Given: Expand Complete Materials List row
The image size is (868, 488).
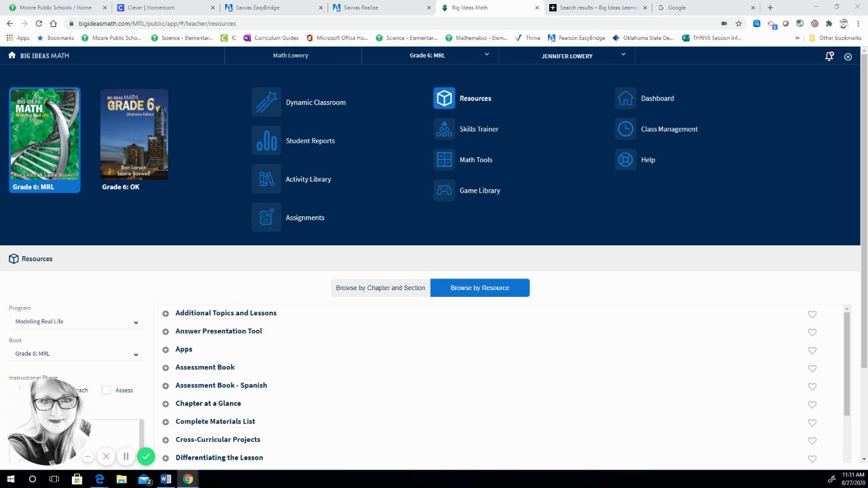Looking at the screenshot, I should pyautogui.click(x=165, y=422).
